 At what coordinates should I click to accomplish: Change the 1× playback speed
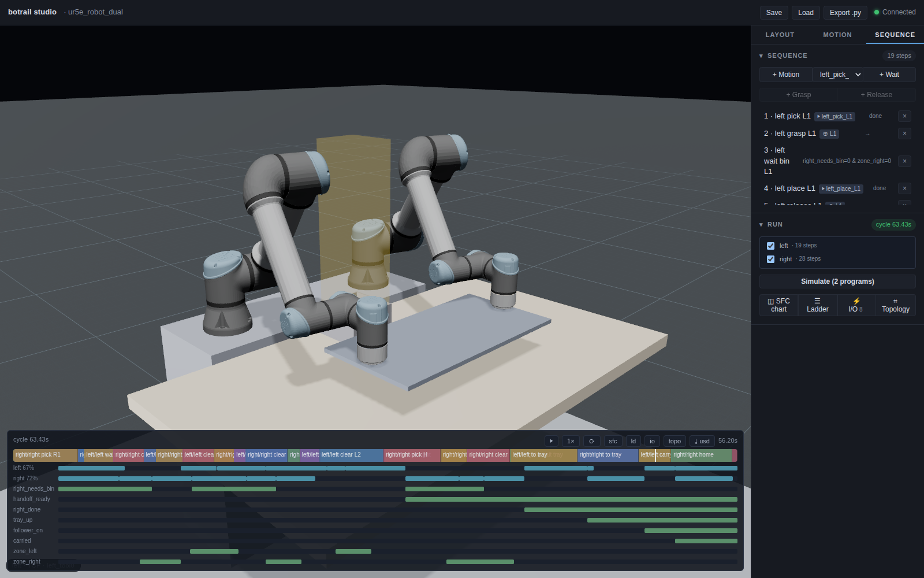(571, 441)
